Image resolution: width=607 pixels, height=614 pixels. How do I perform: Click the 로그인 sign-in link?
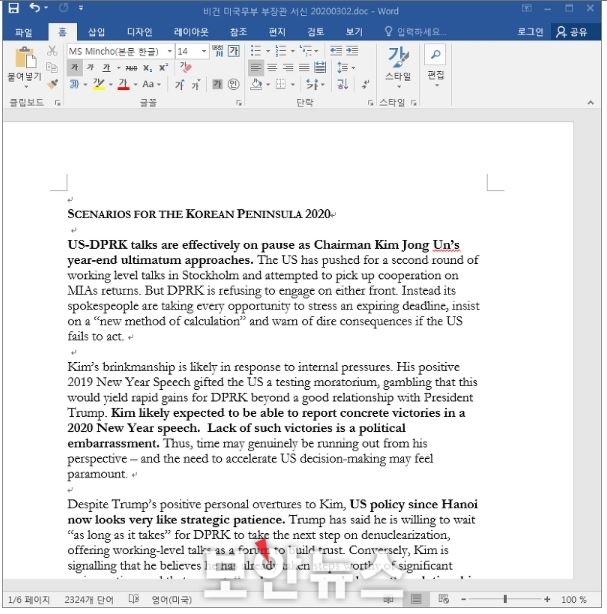click(x=530, y=32)
